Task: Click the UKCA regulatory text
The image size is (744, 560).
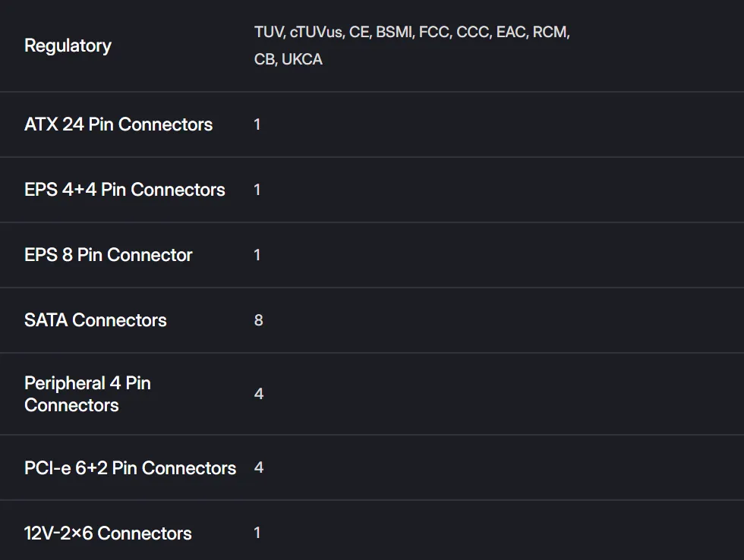Action: [x=302, y=59]
